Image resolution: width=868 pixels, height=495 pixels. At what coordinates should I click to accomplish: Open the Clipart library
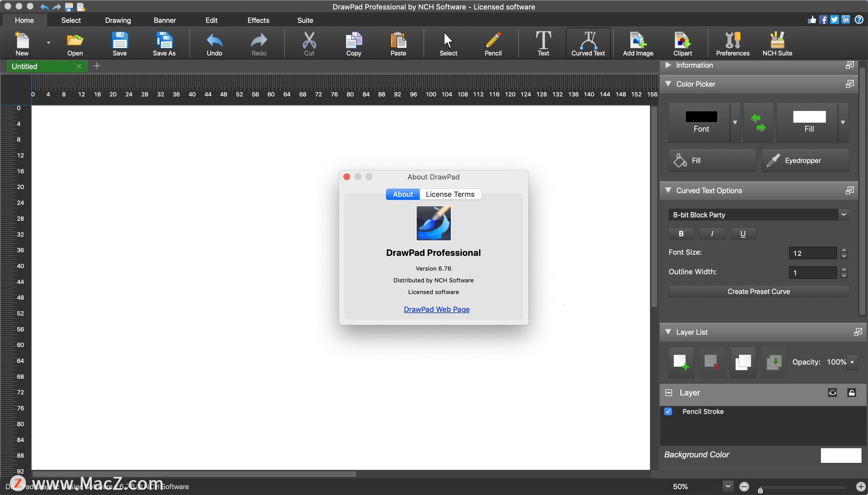click(682, 43)
